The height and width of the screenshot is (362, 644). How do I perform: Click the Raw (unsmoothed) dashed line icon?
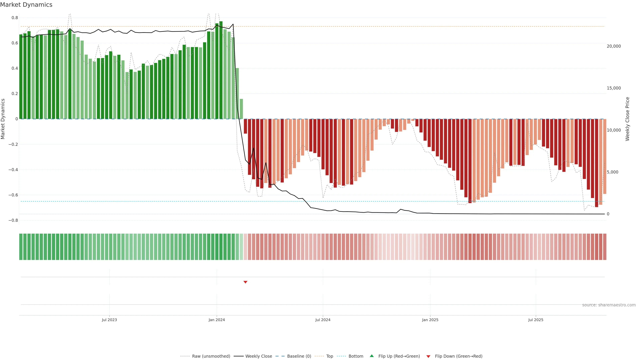point(185,356)
